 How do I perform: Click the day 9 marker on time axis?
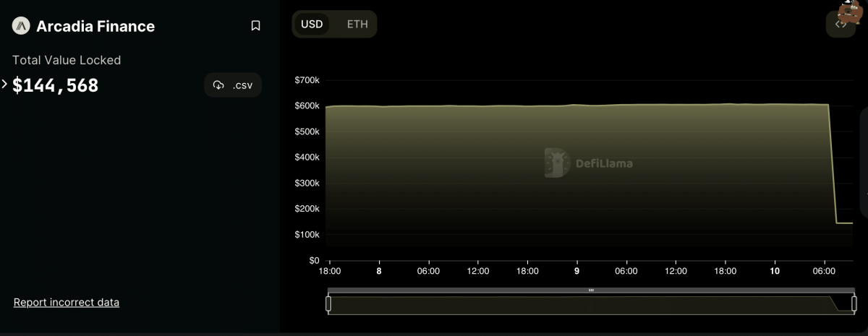[x=576, y=271]
